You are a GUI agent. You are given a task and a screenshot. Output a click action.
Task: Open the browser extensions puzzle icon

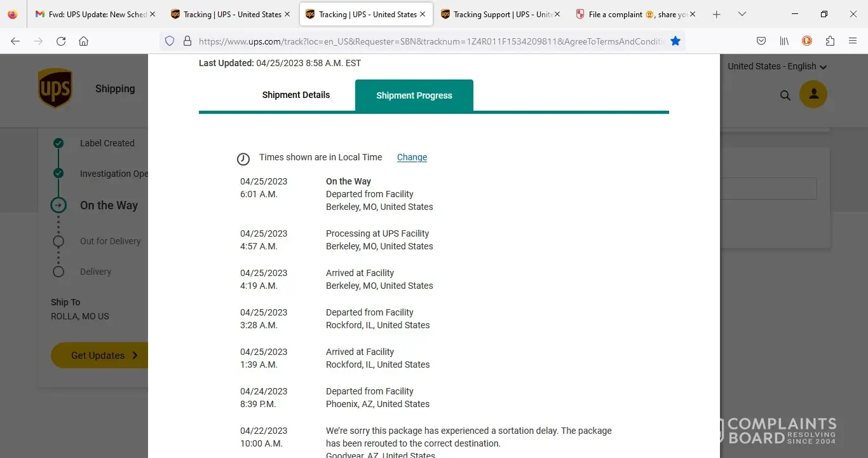830,41
